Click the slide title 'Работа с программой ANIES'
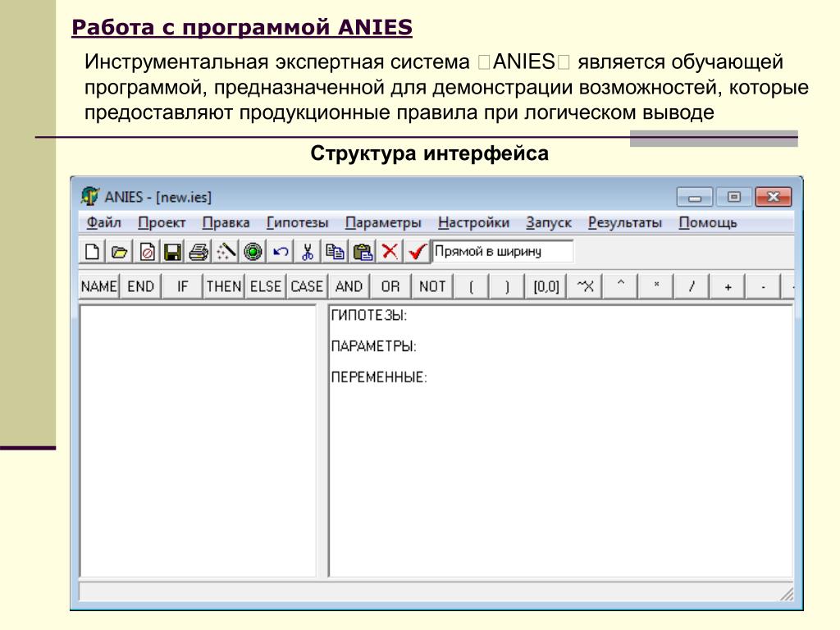The height and width of the screenshot is (630, 840). [242, 27]
